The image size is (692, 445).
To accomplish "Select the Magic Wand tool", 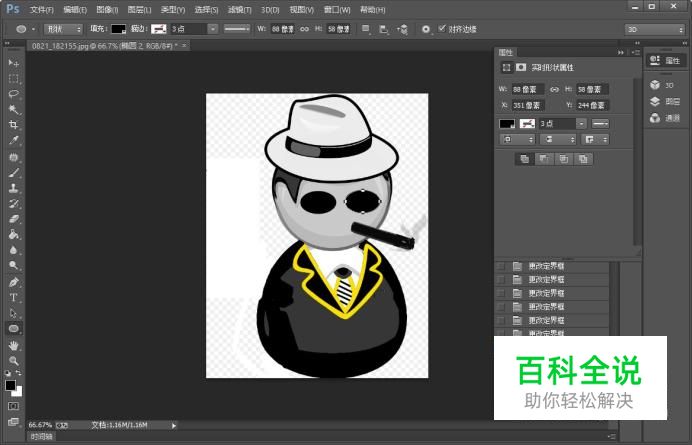I will [13, 109].
